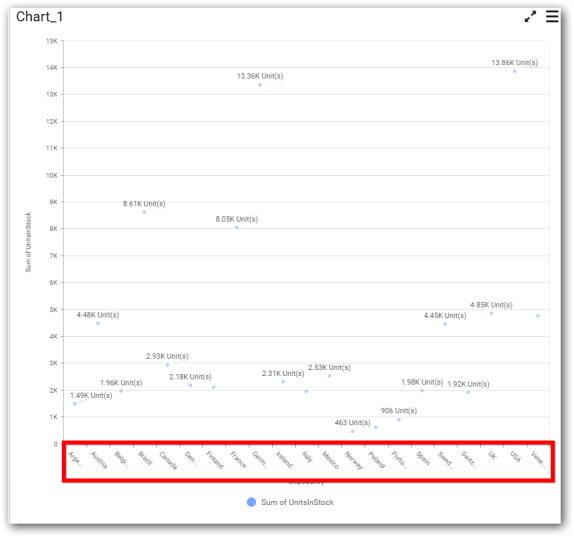Select the 2.93K Unit(s) Canada point

coord(167,365)
